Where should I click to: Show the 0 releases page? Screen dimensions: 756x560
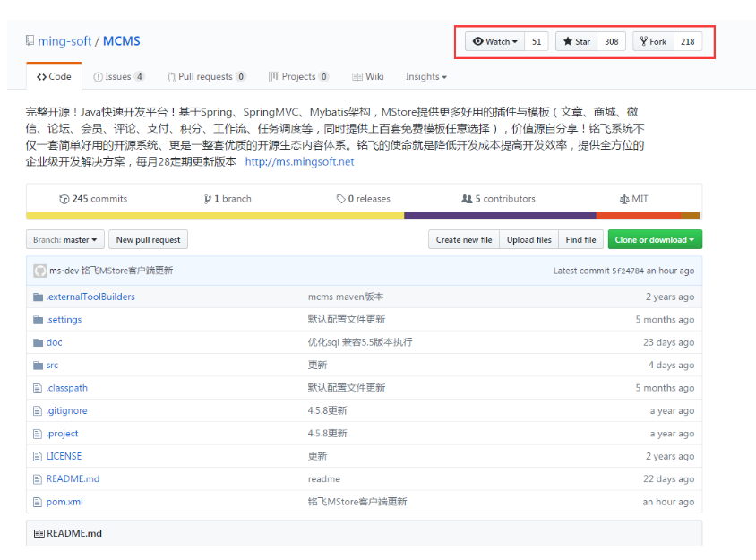[x=363, y=199]
